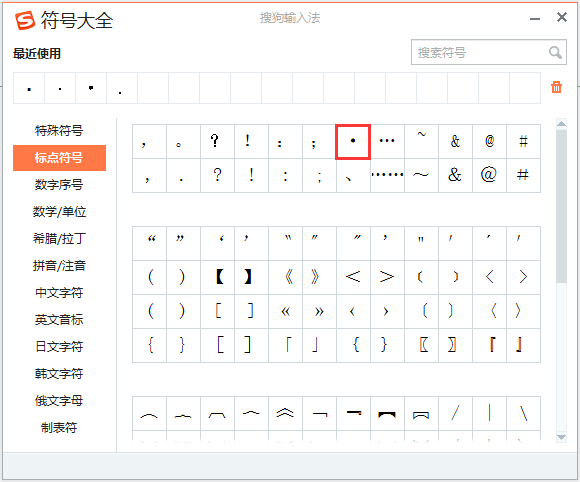Click the scrollbar up arrow
The height and width of the screenshot is (482, 580).
(x=561, y=123)
